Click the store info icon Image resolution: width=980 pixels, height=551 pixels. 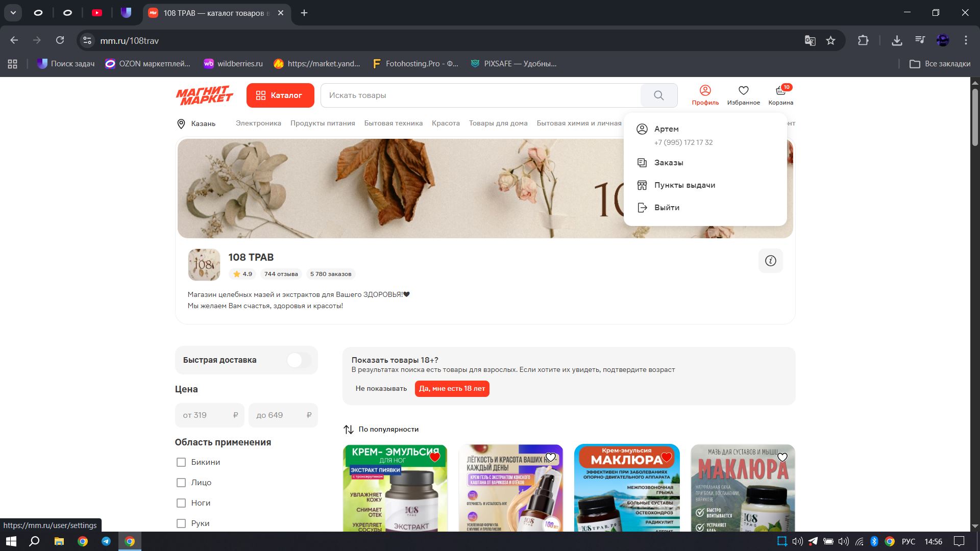pos(770,261)
